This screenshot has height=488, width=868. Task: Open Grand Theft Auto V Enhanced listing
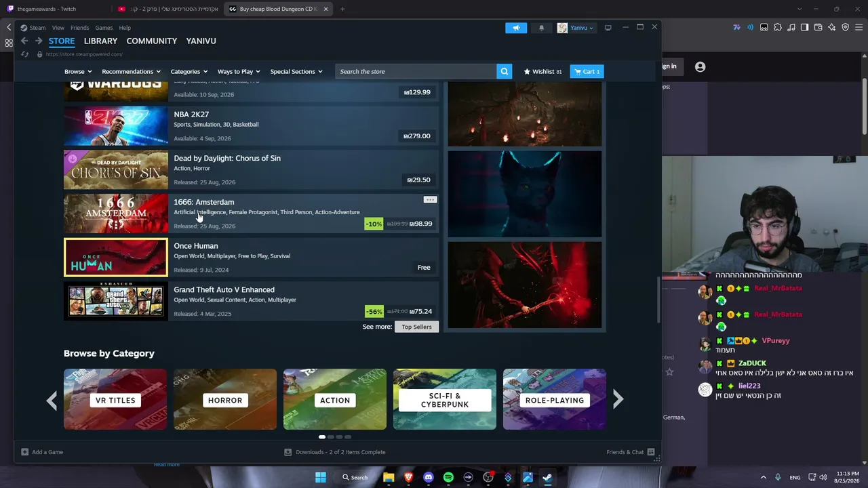252,301
